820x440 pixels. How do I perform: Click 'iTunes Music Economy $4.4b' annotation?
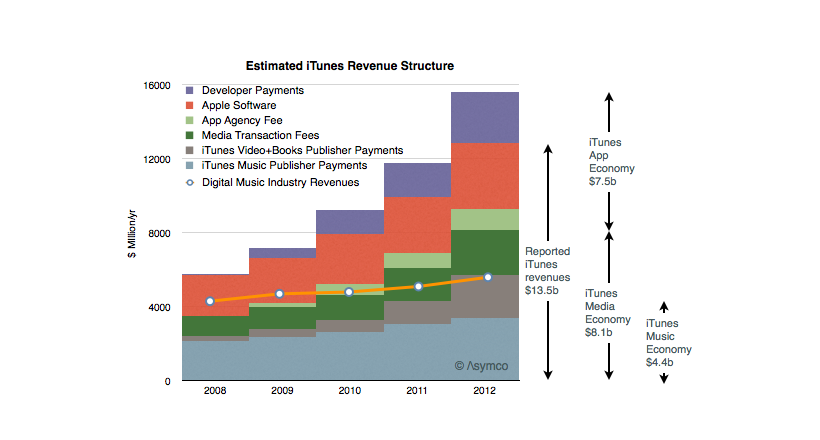pos(668,343)
